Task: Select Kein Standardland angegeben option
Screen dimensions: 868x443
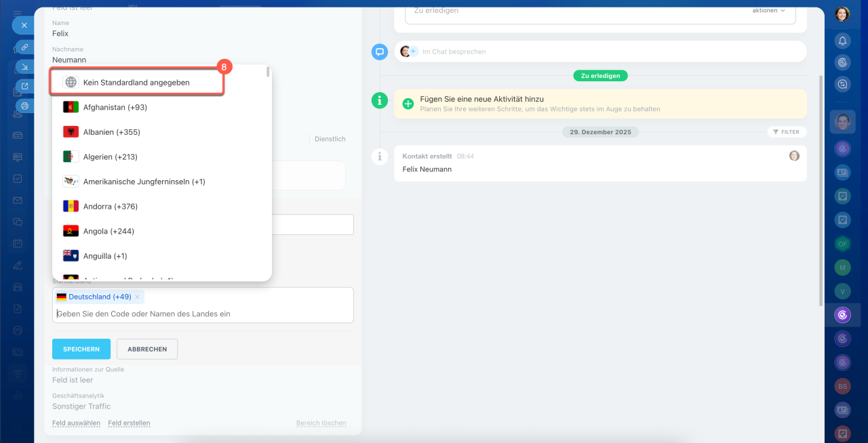Action: pos(138,82)
